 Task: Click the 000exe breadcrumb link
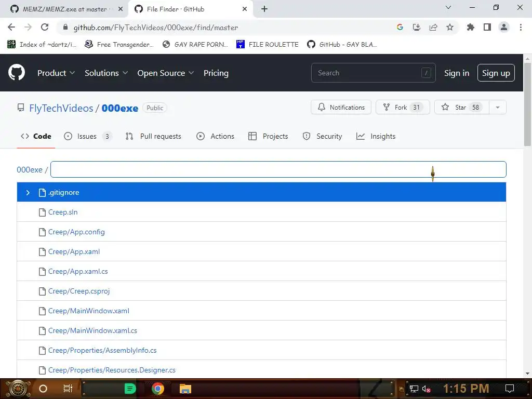click(30, 169)
